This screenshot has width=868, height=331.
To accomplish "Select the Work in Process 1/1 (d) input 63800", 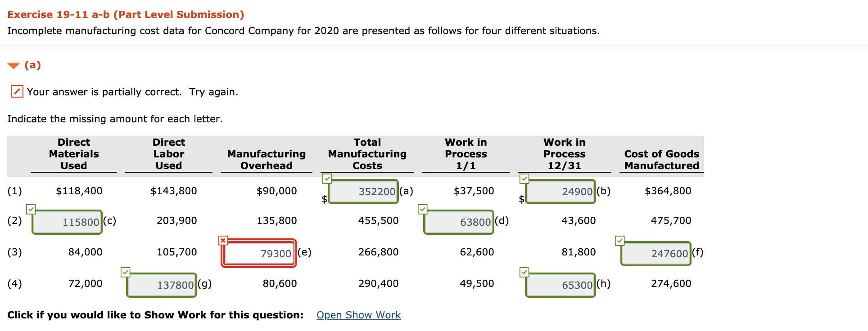I will coord(459,222).
